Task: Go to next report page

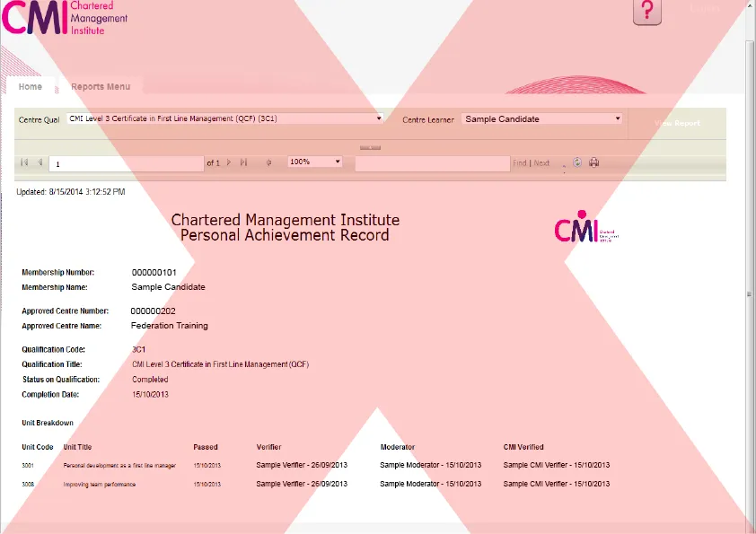Action: pyautogui.click(x=229, y=162)
